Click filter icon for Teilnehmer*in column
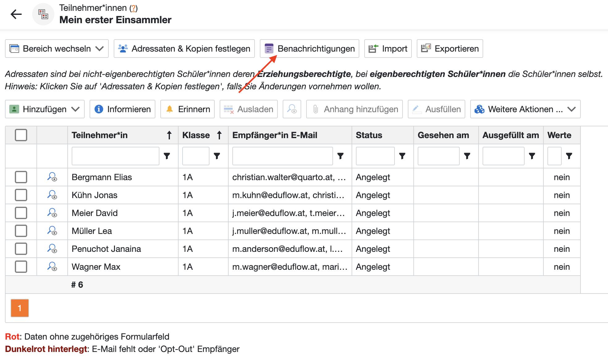 point(167,156)
